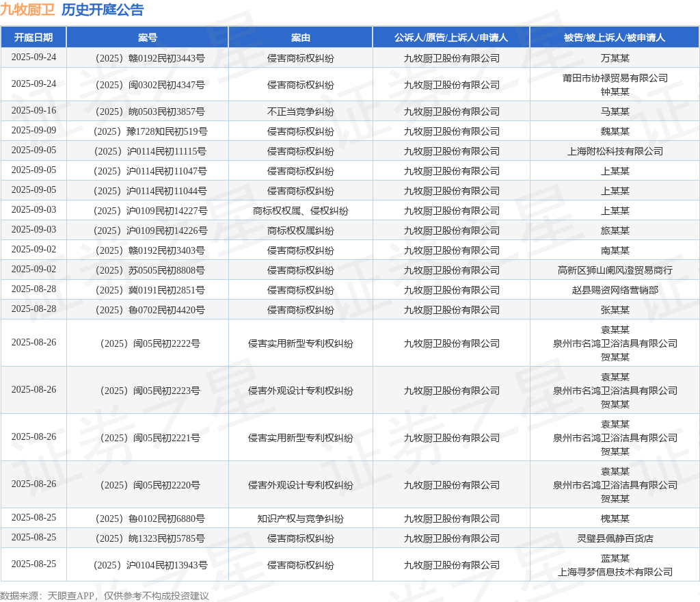
Task: Select the 开庭日期 column header
Action: point(33,38)
